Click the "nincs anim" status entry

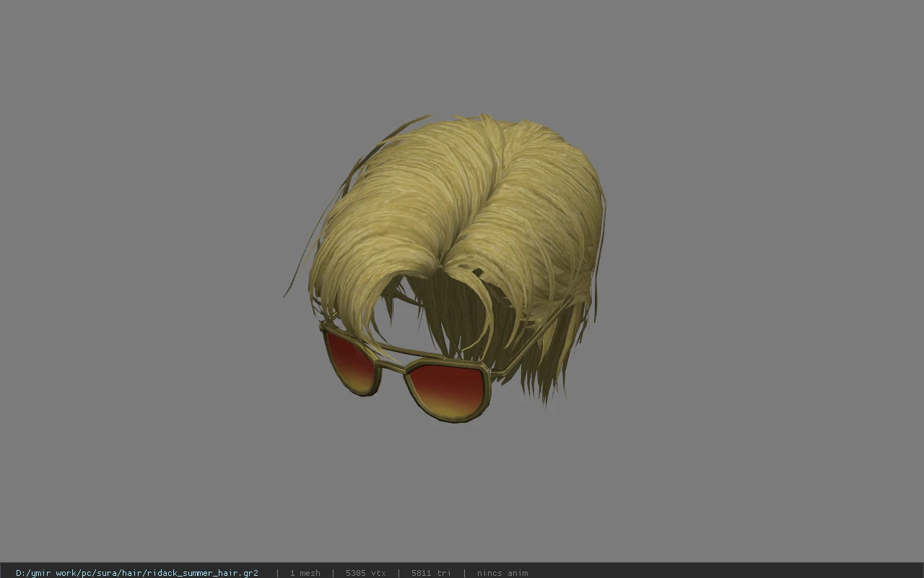point(502,573)
